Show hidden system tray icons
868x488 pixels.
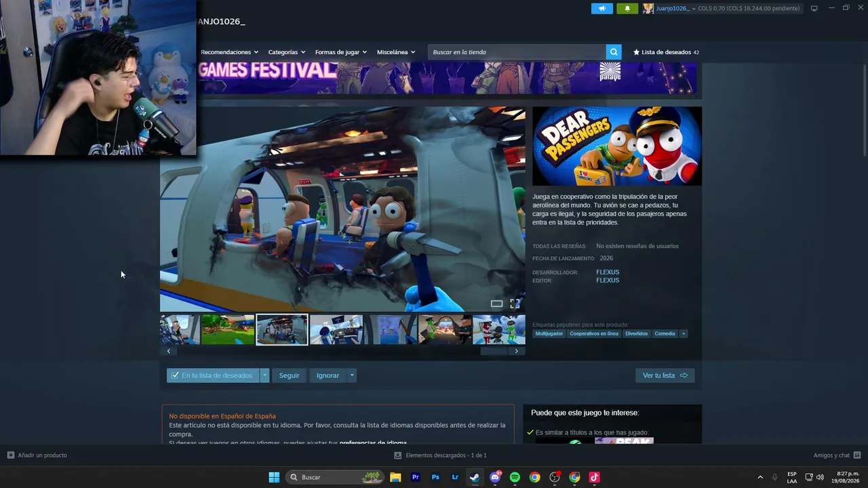(x=759, y=477)
